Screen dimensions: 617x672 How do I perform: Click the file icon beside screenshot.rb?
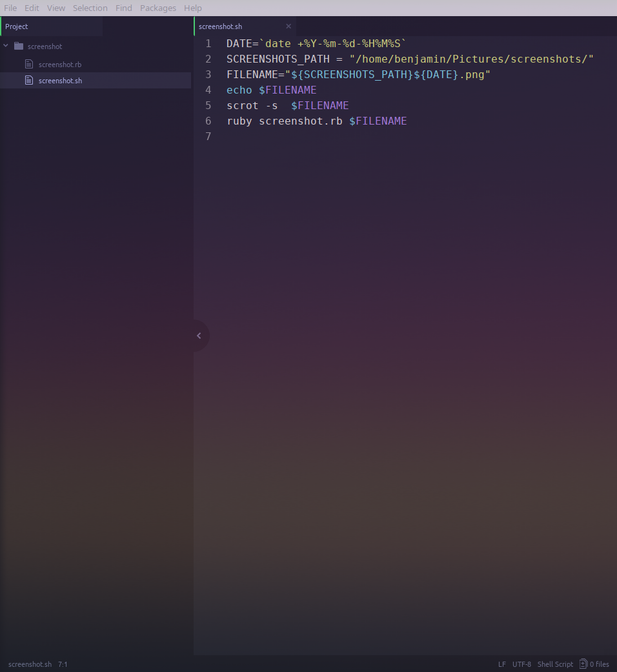[x=29, y=65]
